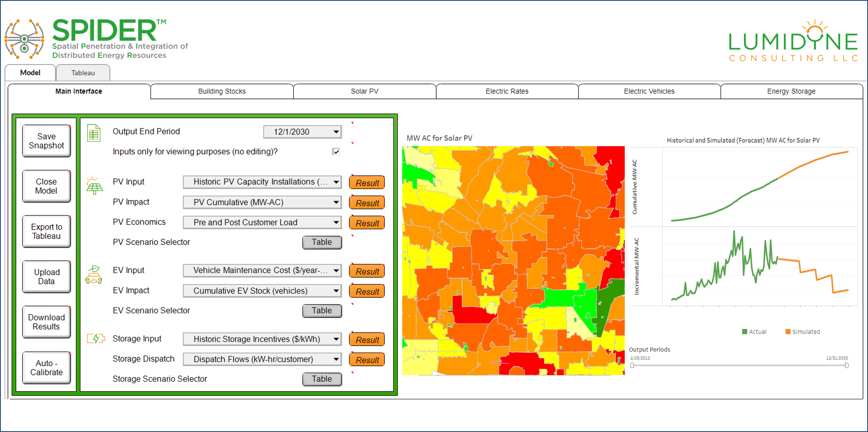Click the Output Periods slider right handle
868x432 pixels.
846,365
